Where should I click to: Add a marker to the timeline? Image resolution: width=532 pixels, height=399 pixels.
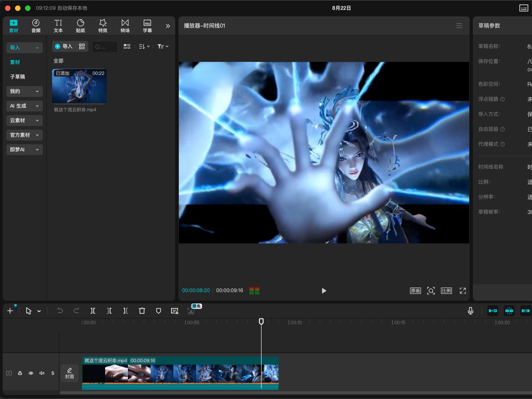click(x=158, y=311)
